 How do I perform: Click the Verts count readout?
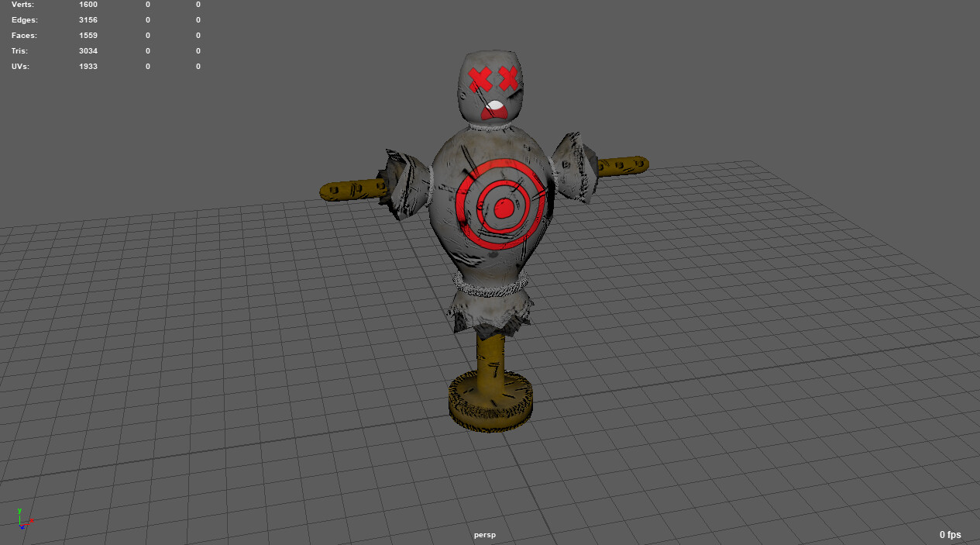coord(88,5)
